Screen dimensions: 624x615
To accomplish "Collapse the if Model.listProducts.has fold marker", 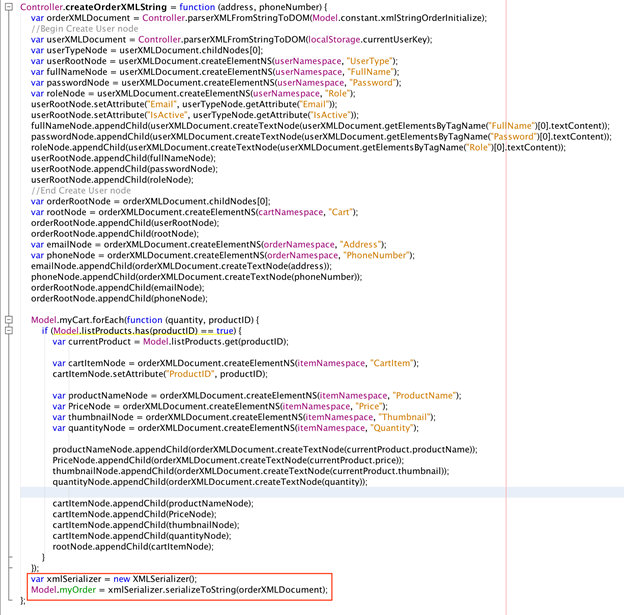I will click(x=9, y=330).
